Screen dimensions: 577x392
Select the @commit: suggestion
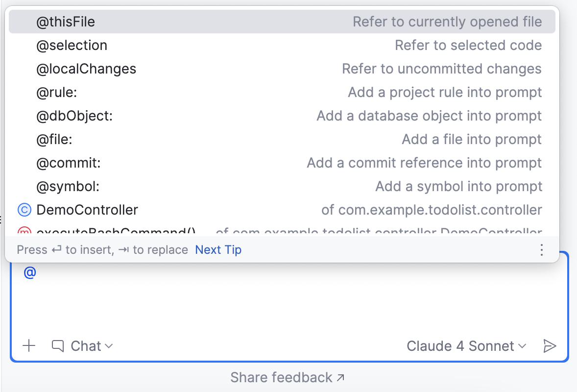69,163
